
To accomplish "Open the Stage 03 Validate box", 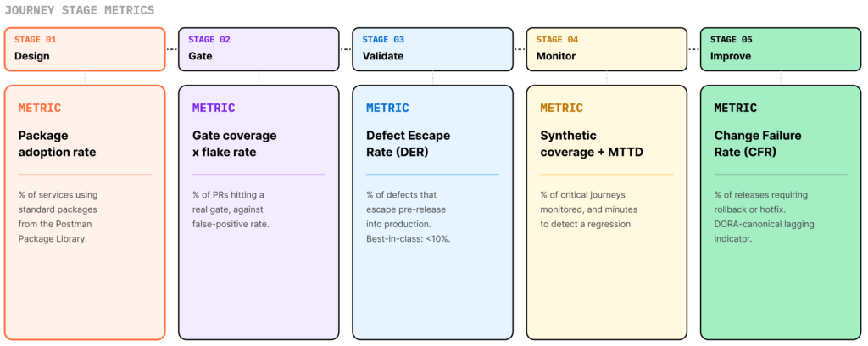I will (x=432, y=49).
